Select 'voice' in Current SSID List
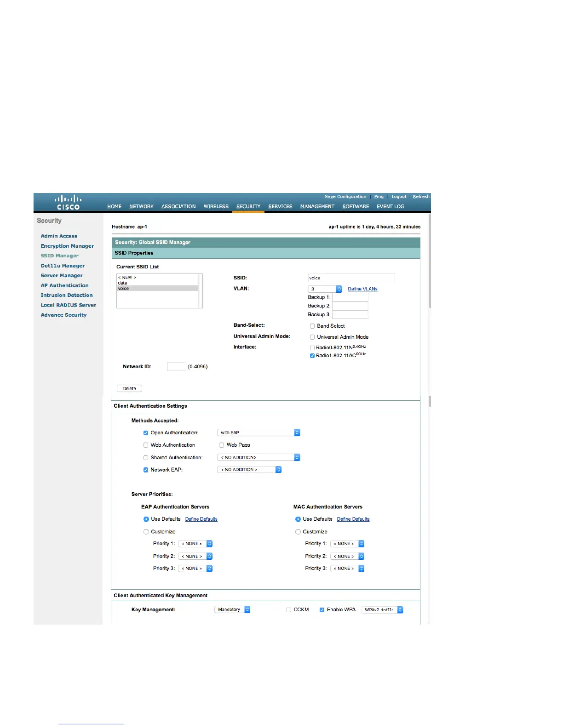This screenshot has width=563, height=728. click(x=158, y=289)
